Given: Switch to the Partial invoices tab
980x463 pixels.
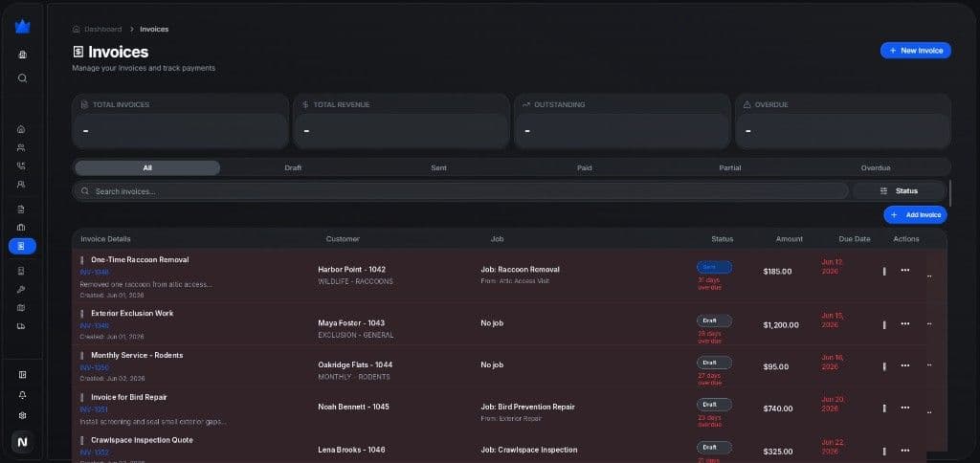Looking at the screenshot, I should [x=730, y=168].
